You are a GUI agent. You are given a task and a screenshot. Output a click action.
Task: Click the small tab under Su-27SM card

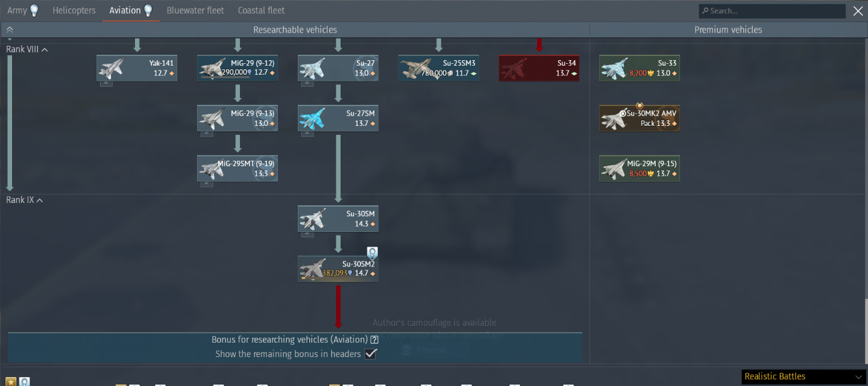pos(307,134)
